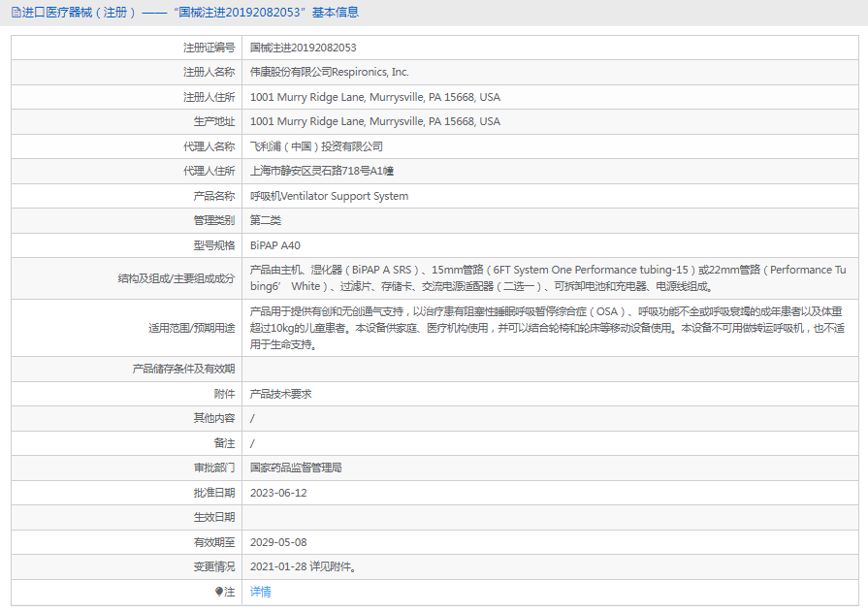Click the 第二类 management category value

(266, 220)
